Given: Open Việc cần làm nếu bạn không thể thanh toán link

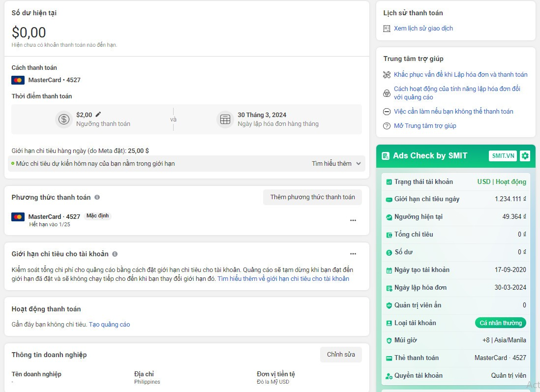Looking at the screenshot, I should (453, 111).
